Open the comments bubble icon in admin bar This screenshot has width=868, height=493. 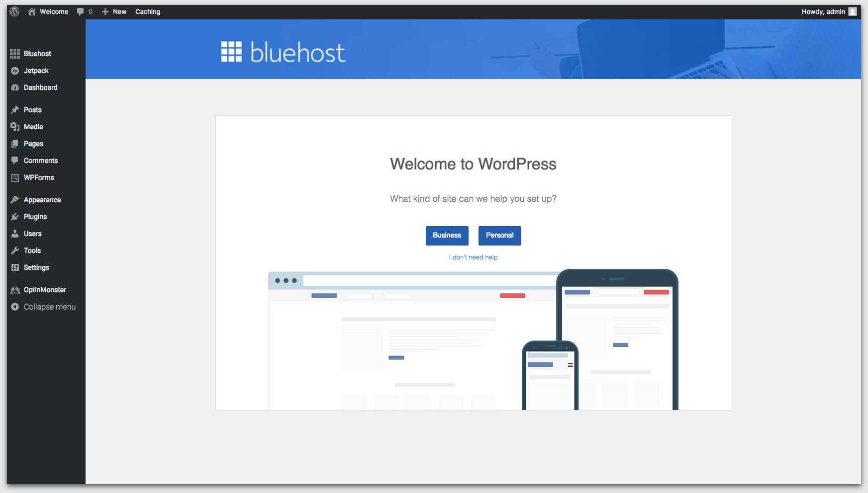point(80,11)
